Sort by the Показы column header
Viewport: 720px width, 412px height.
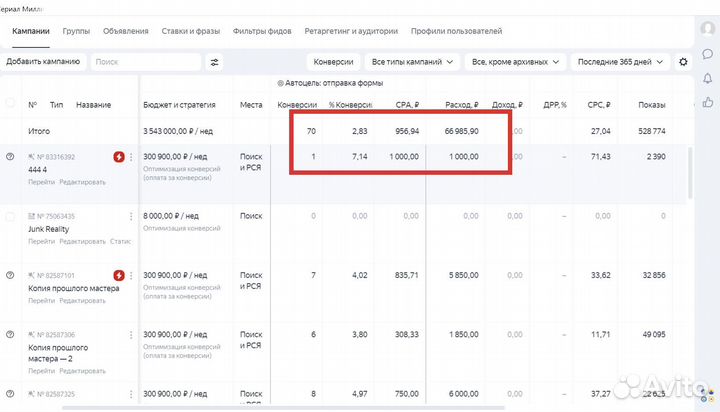click(652, 105)
